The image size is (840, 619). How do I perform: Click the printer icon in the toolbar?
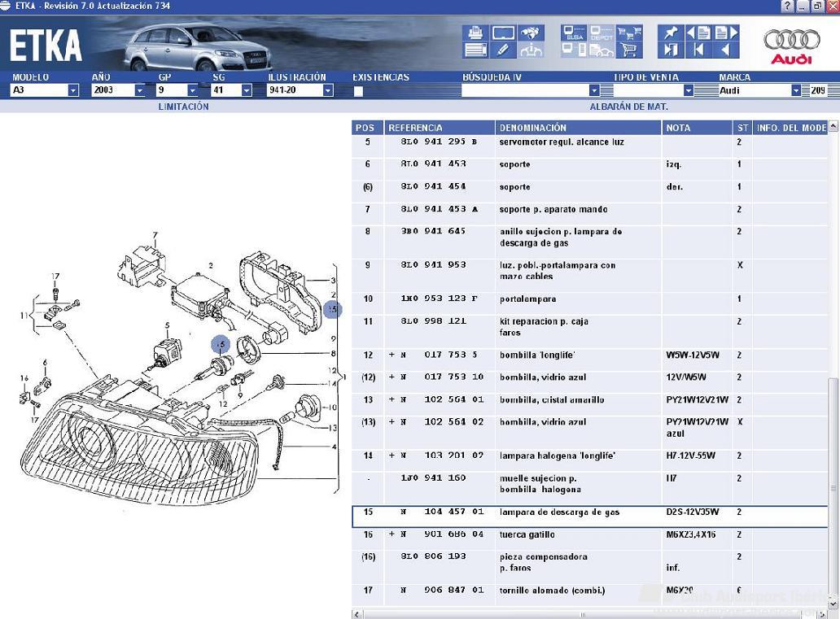coord(476,33)
